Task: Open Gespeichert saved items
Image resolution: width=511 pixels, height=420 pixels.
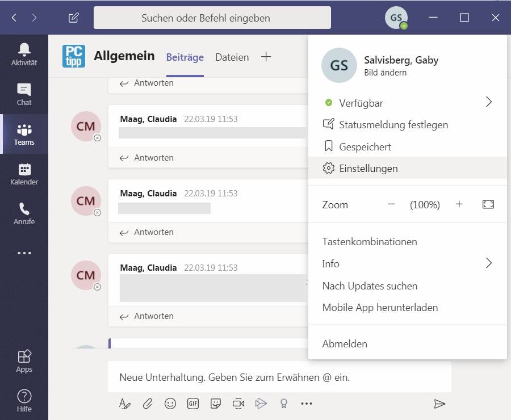Action: point(407,146)
